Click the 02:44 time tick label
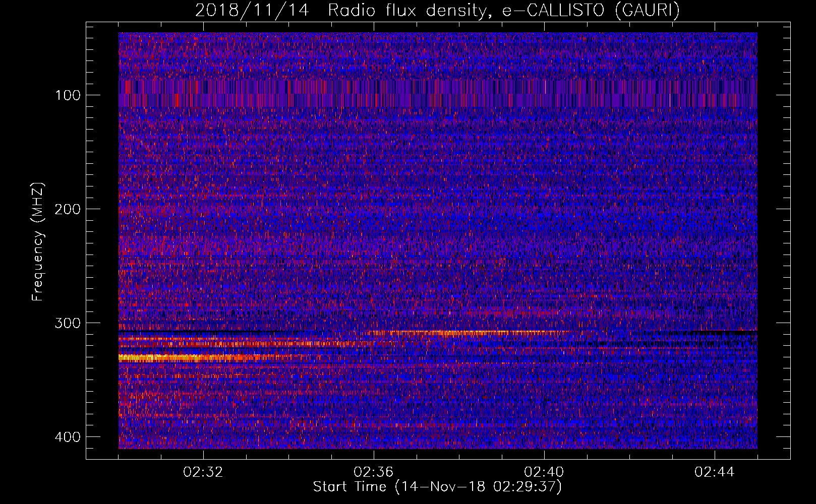The width and height of the screenshot is (816, 504). (x=715, y=472)
